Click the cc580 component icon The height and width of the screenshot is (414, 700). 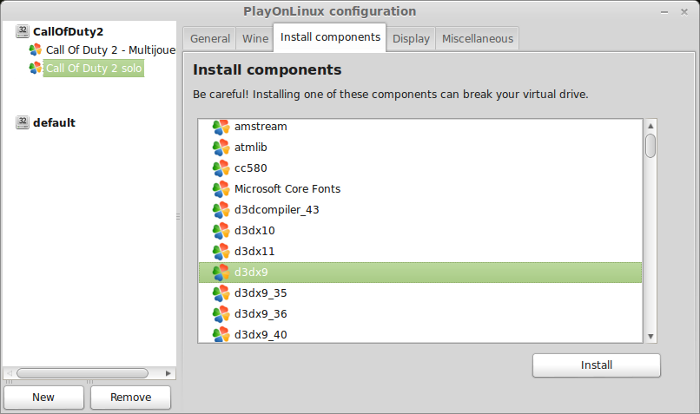click(x=221, y=168)
